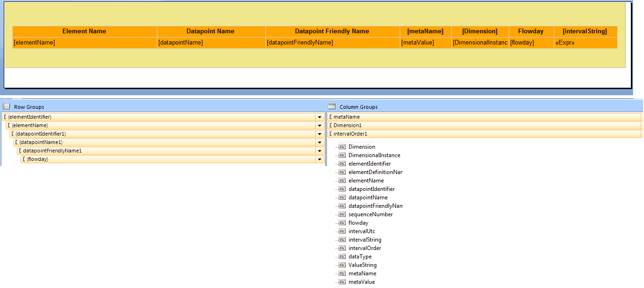The height and width of the screenshot is (288, 644).
Task: Open dropdown for (elementIdentifier) row group
Action: pos(319,117)
